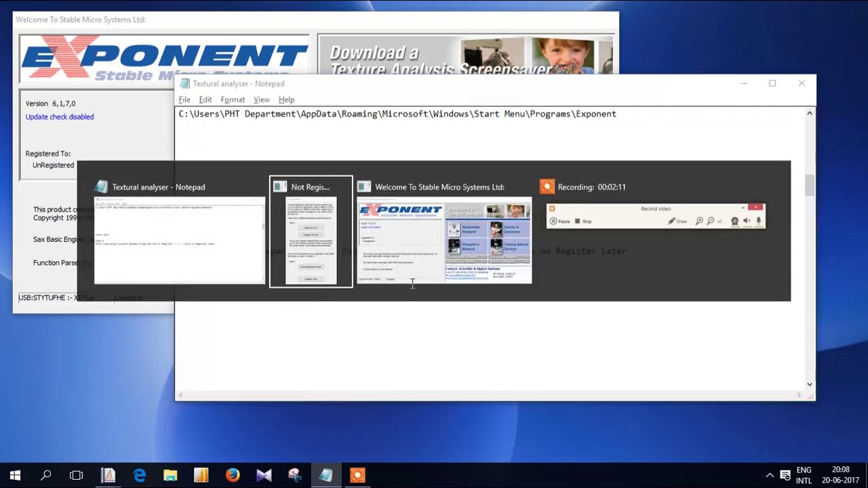
Task: Maximize the Notepad window
Action: click(772, 83)
